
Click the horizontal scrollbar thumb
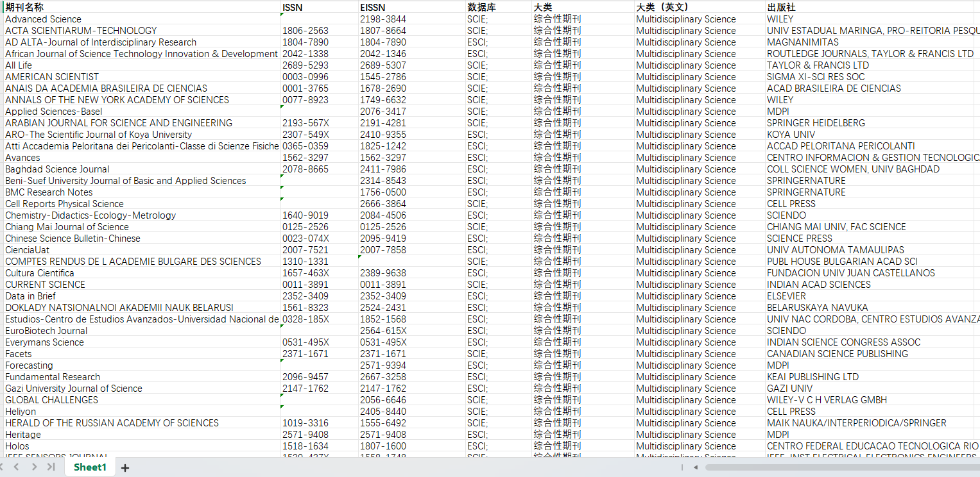[x=834, y=467]
